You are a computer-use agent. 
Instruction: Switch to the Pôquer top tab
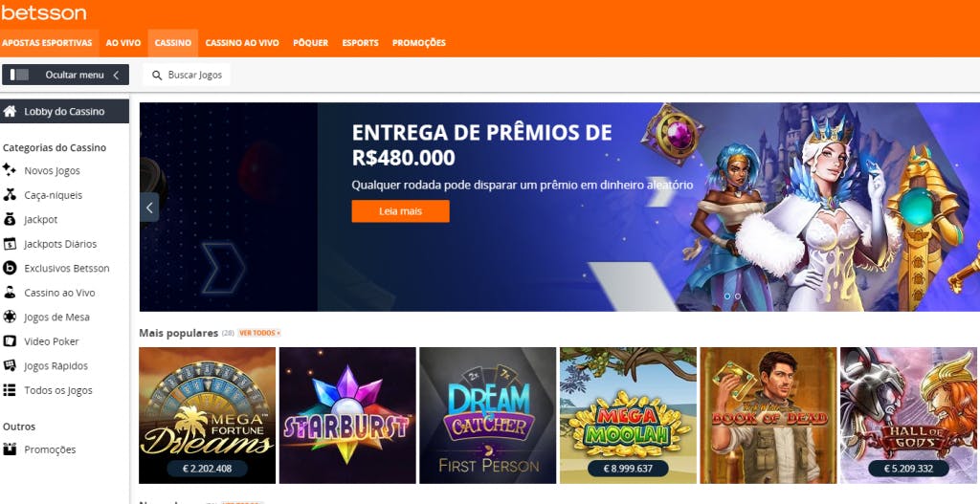(x=311, y=43)
